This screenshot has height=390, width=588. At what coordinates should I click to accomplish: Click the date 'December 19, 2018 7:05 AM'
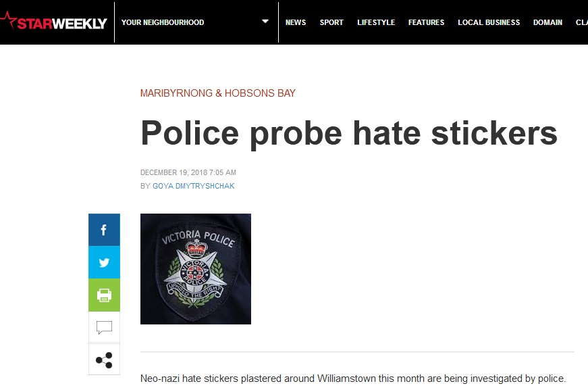coord(188,172)
